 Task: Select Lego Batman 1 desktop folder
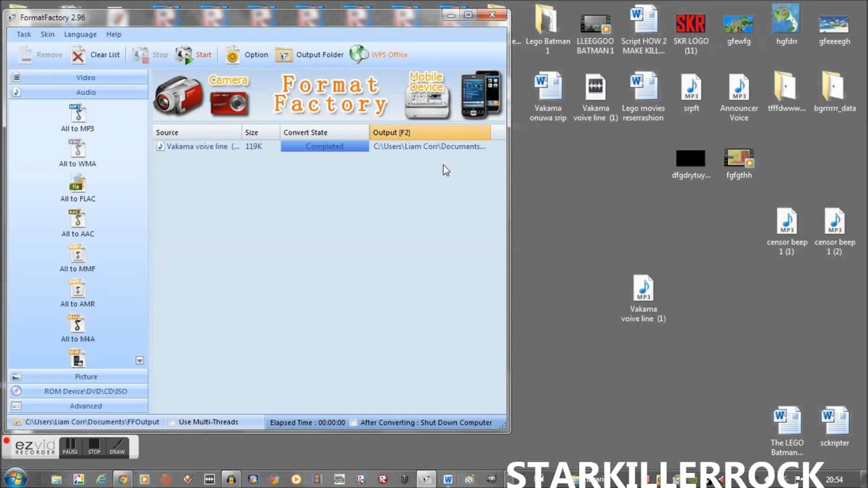(x=548, y=30)
